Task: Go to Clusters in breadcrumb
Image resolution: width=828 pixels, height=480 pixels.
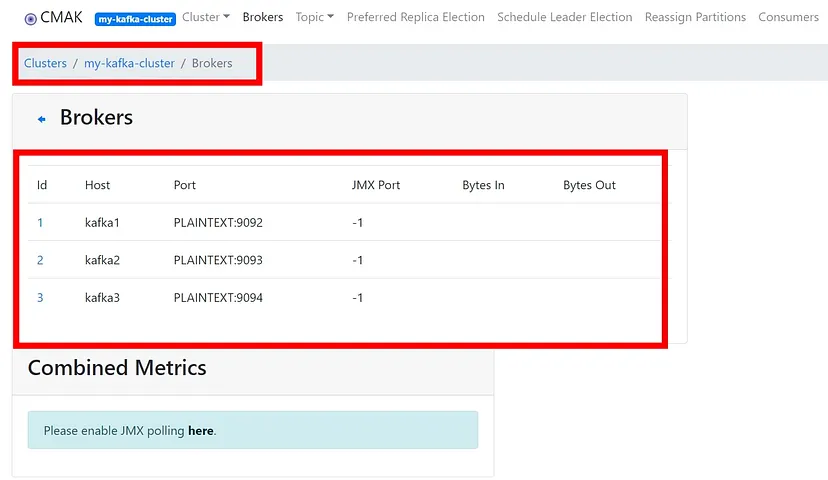Action: point(45,63)
